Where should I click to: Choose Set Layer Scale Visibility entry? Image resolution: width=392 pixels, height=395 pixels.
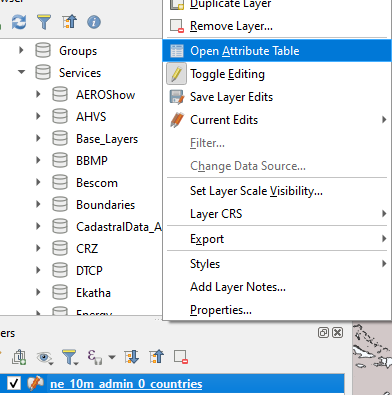tap(277, 191)
